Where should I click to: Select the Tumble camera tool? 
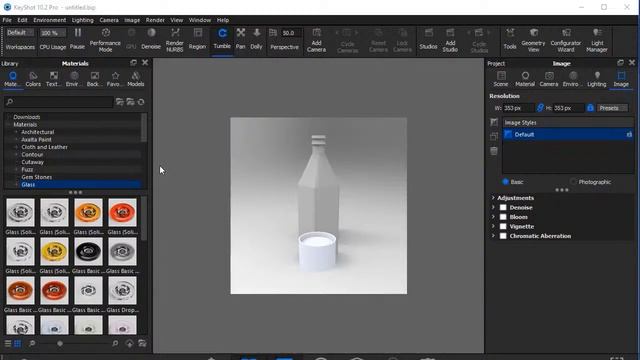pyautogui.click(x=222, y=39)
